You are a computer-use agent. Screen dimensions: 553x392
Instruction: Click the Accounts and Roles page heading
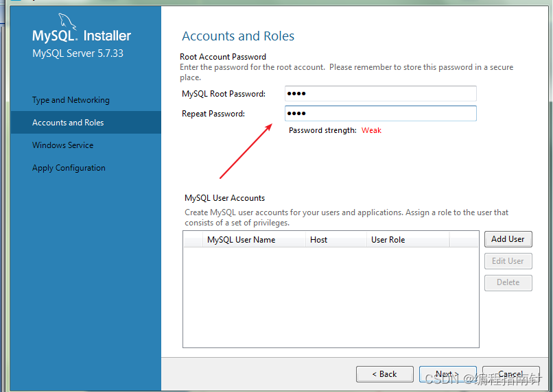click(x=238, y=36)
